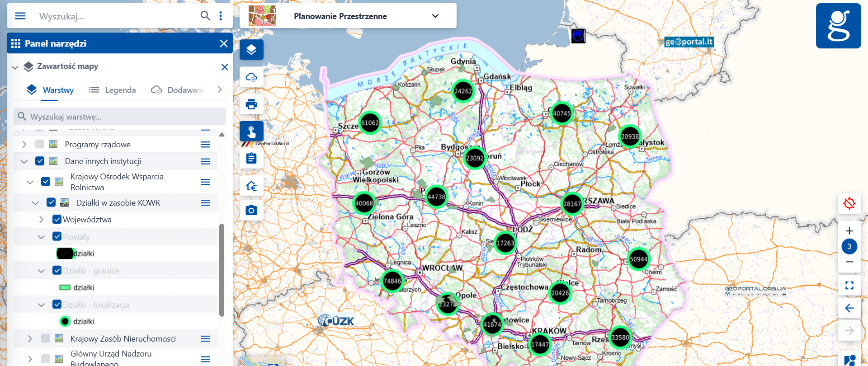Toggle Działki w zasobie KOWR checkbox
The image size is (868, 366).
tap(51, 202)
